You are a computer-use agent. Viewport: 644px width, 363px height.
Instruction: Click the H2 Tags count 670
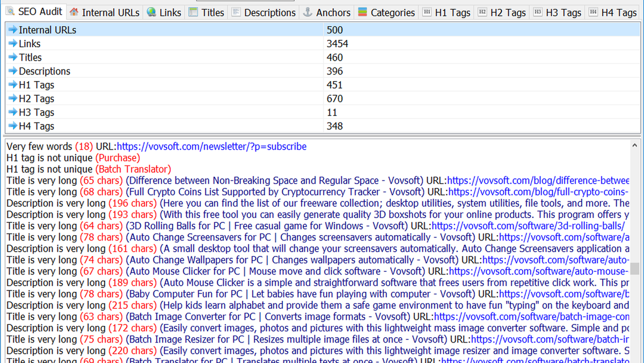point(334,99)
